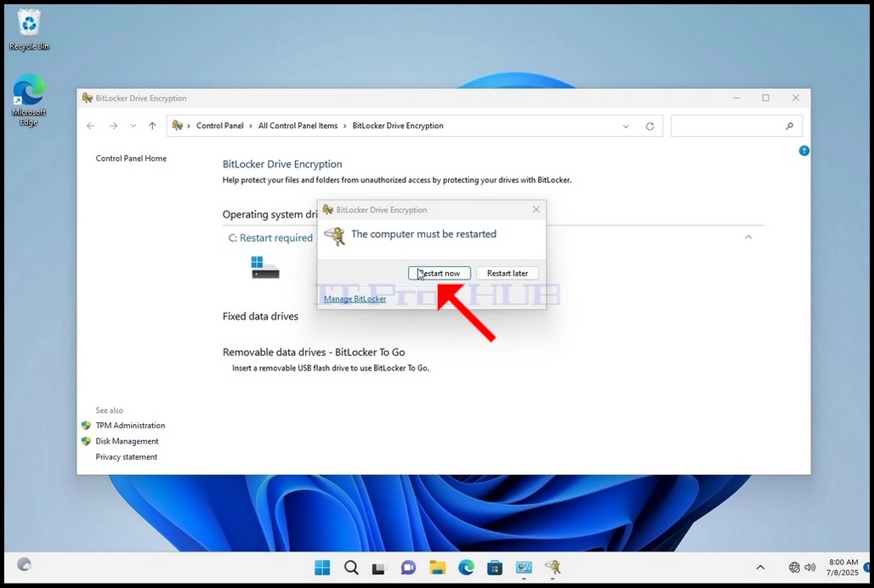The height and width of the screenshot is (588, 874).
Task: Open TPM Administration link
Action: point(130,426)
